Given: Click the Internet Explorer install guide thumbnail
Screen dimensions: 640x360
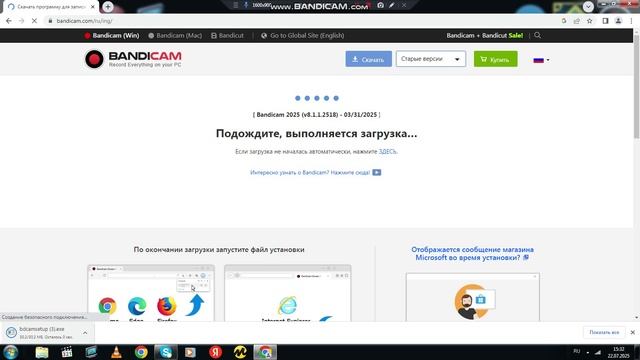Looking at the screenshot, I should 288,293.
